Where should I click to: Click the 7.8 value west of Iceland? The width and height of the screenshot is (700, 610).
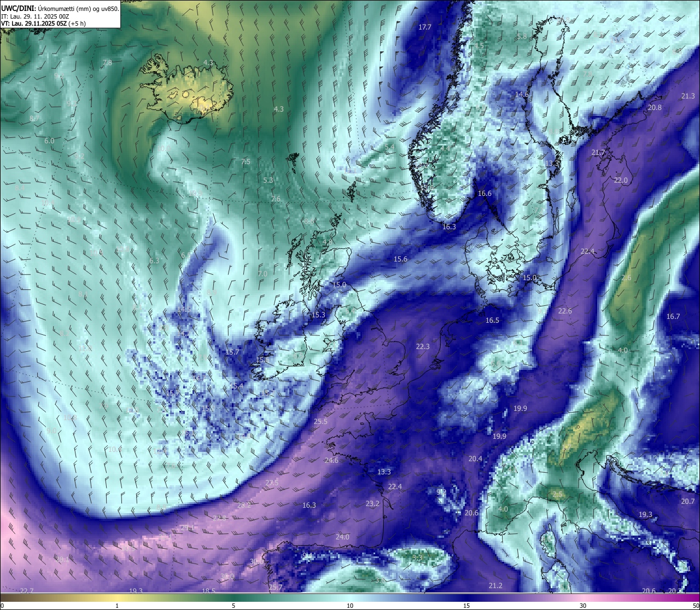107,63
